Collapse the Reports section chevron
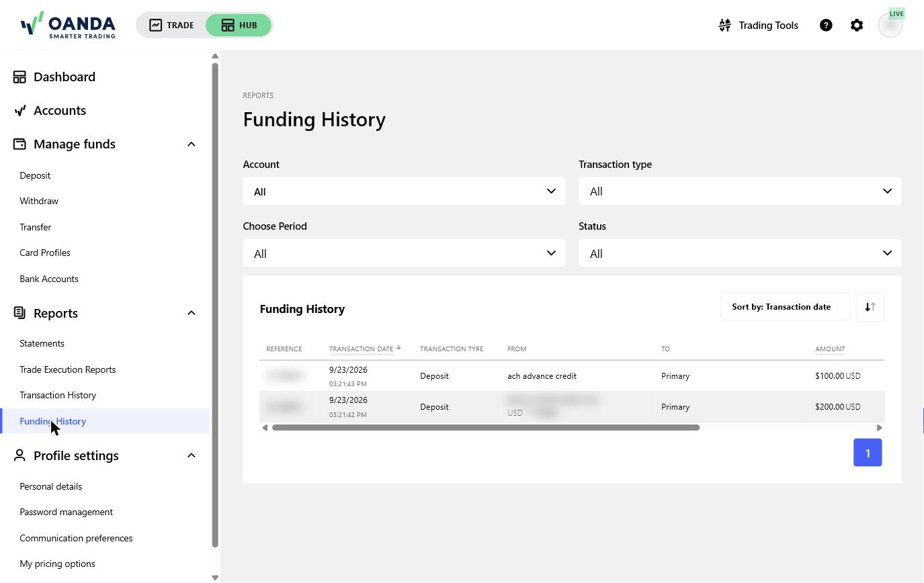The height and width of the screenshot is (583, 924). [192, 313]
